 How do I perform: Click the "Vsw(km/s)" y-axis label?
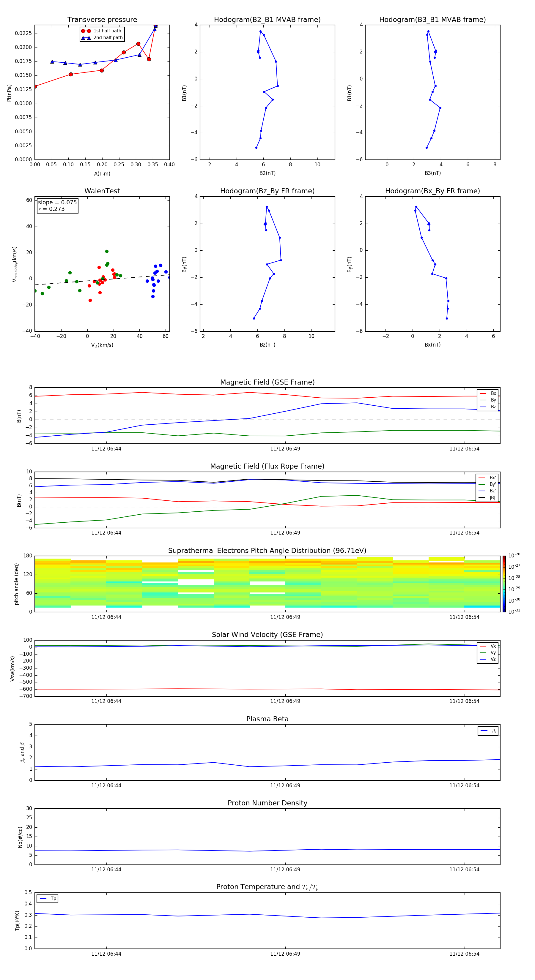[12, 668]
